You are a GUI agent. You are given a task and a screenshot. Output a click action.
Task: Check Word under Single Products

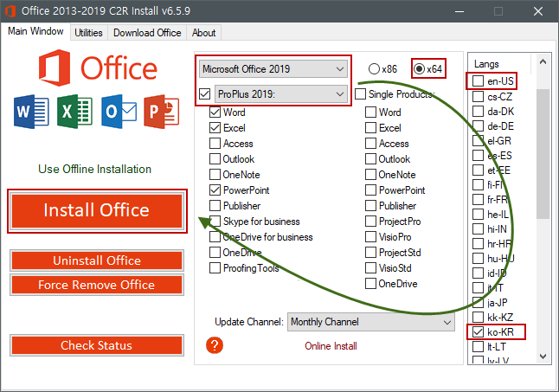point(370,112)
